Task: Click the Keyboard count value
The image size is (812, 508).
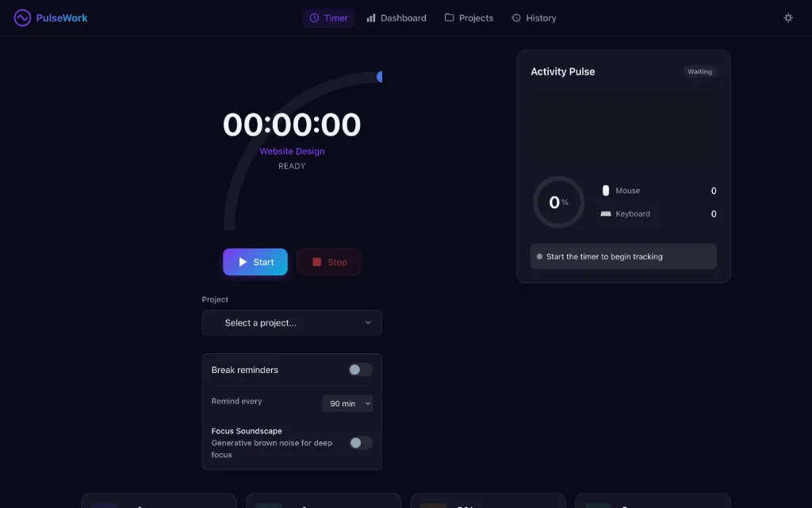Action: [x=714, y=214]
